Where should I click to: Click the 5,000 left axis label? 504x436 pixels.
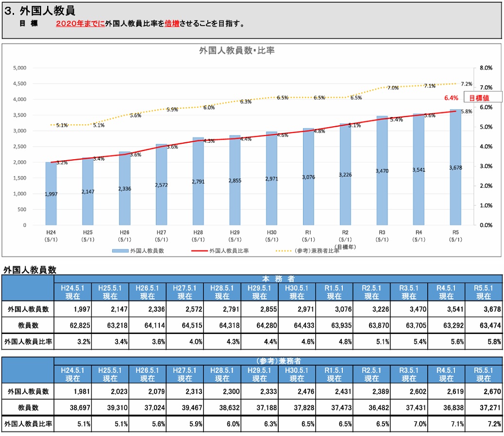pyautogui.click(x=19, y=68)
